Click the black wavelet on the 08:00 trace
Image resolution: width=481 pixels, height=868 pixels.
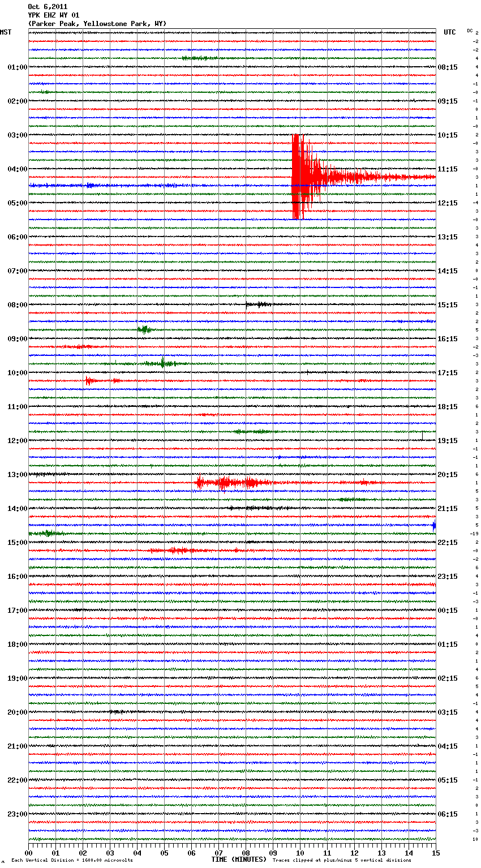tap(259, 304)
